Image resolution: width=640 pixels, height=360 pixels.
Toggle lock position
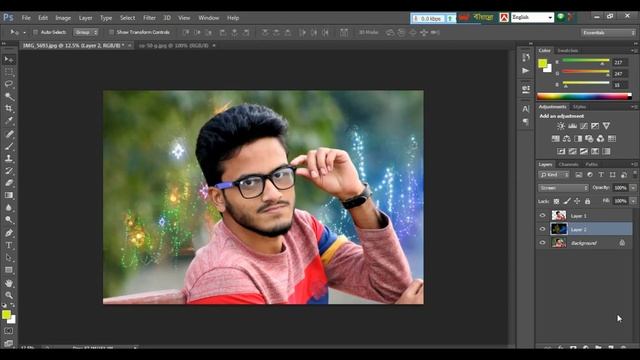click(577, 201)
